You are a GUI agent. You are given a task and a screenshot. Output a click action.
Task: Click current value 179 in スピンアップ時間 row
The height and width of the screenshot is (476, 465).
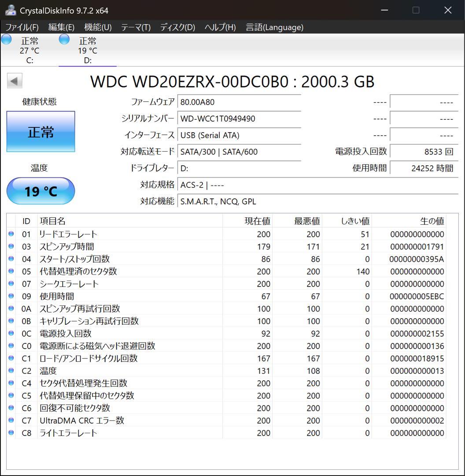pyautogui.click(x=264, y=247)
